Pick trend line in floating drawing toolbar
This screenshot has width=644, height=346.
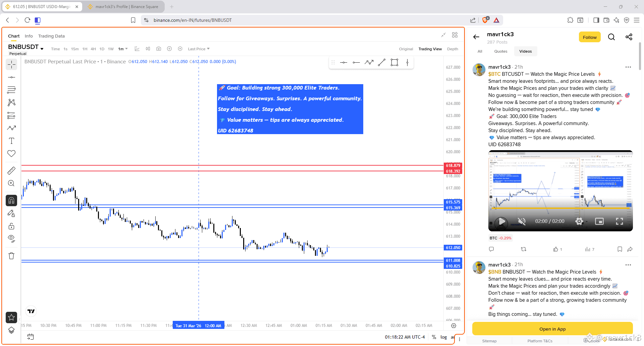click(x=382, y=62)
